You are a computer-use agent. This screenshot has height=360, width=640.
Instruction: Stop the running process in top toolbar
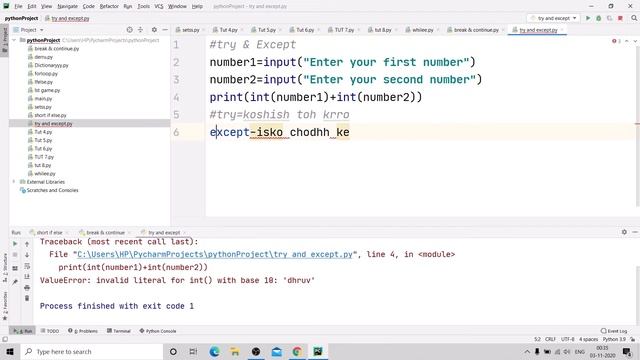pyautogui.click(x=620, y=18)
